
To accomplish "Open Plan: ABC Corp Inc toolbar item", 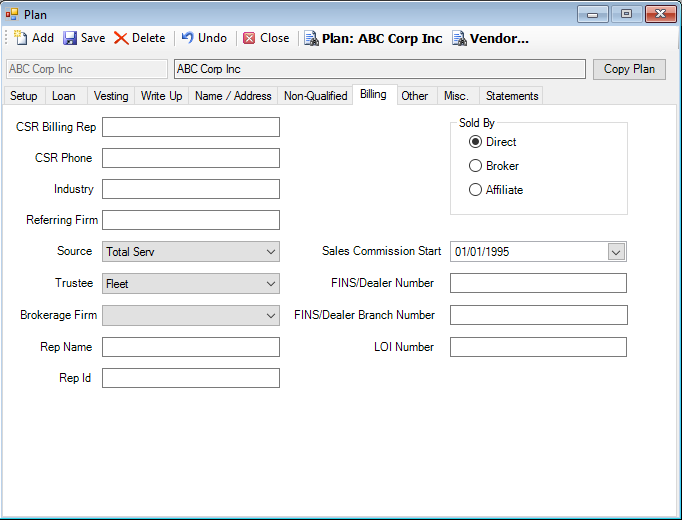I will pos(373,38).
